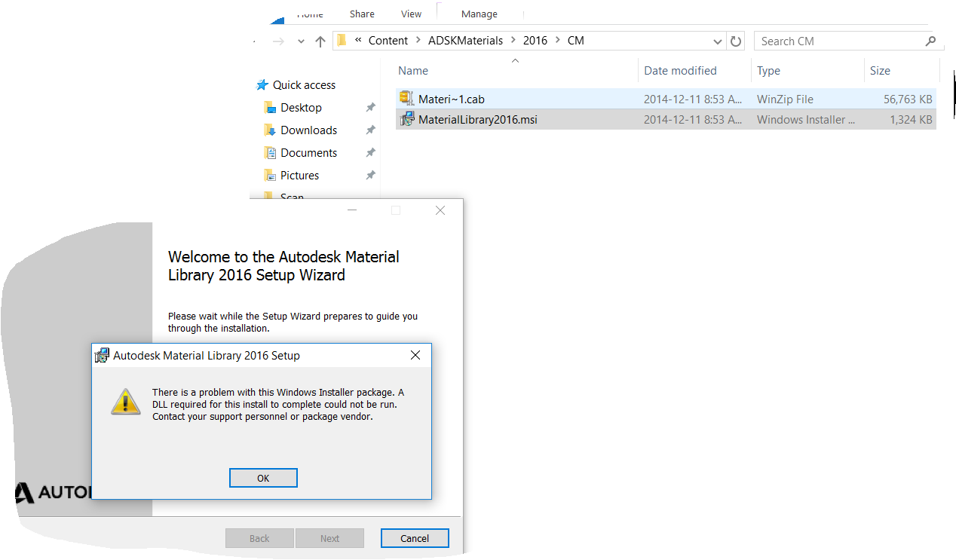This screenshot has width=956, height=560.
Task: Click the warning icon in the error dialog
Action: [126, 402]
